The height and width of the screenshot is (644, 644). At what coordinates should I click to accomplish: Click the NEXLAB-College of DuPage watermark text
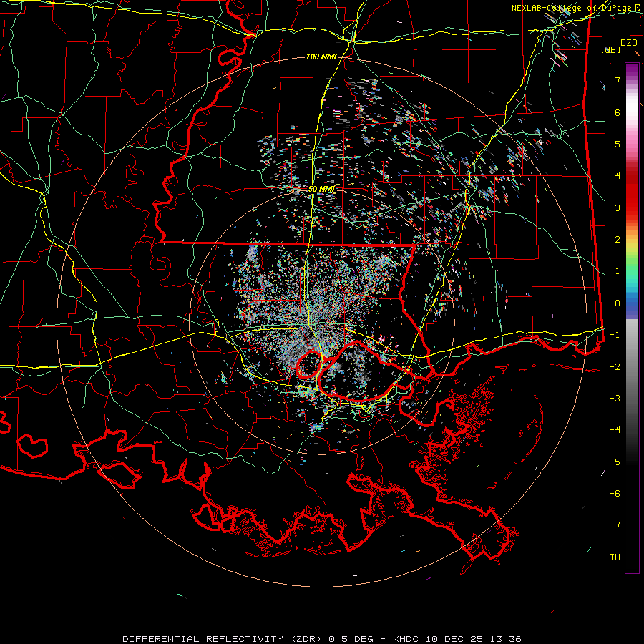[571, 8]
